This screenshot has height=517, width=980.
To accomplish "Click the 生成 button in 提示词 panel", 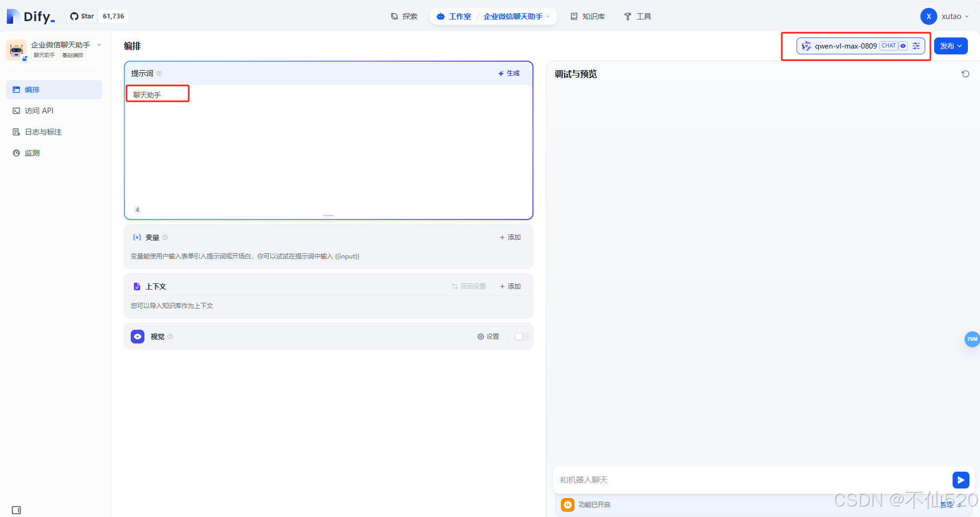I will (508, 73).
